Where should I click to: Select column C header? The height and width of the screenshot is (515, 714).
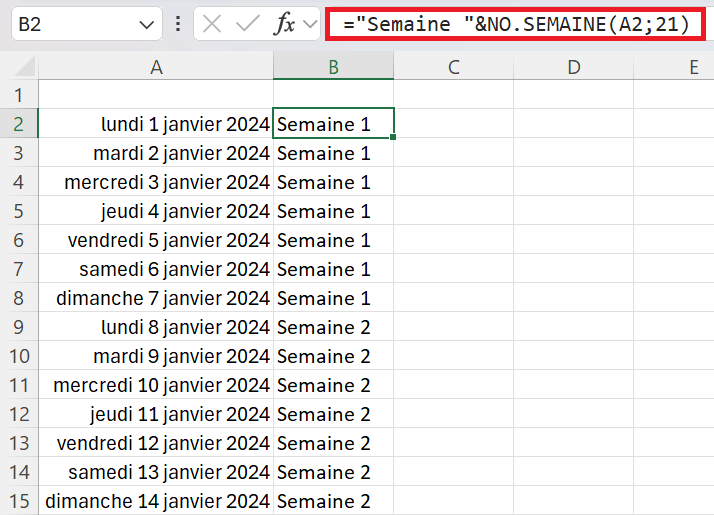click(454, 67)
